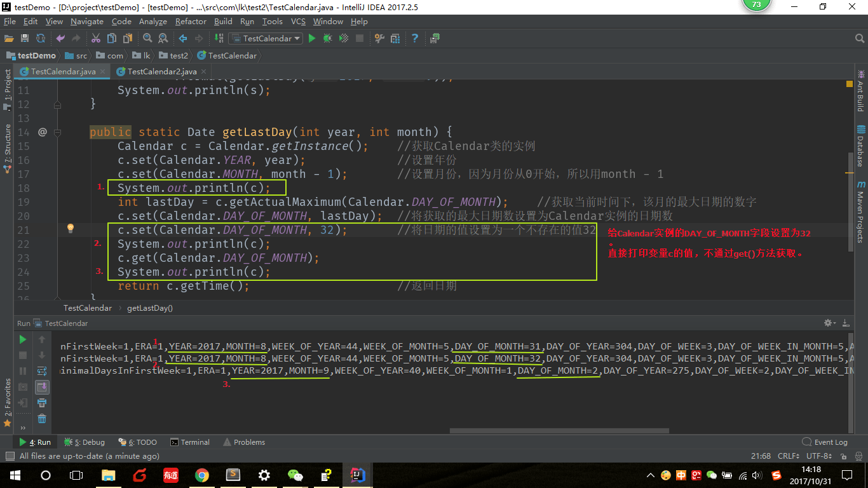Image resolution: width=868 pixels, height=488 pixels.
Task: Toggle the Maven Projects side panel
Action: tap(860, 212)
